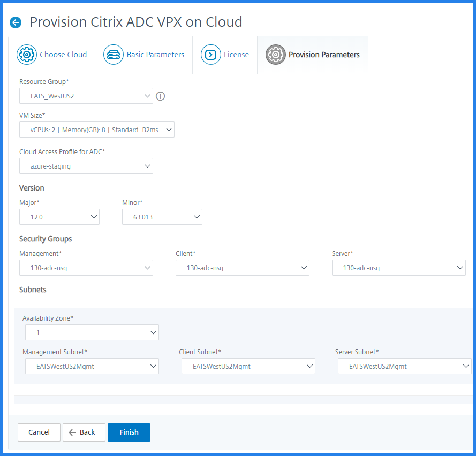This screenshot has width=476, height=456.
Task: Click the Cancel button
Action: click(x=39, y=432)
